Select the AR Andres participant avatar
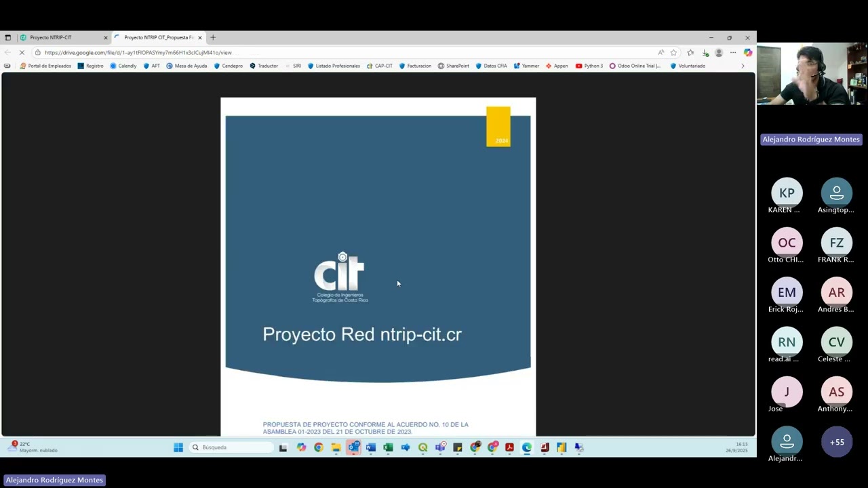 coord(837,292)
